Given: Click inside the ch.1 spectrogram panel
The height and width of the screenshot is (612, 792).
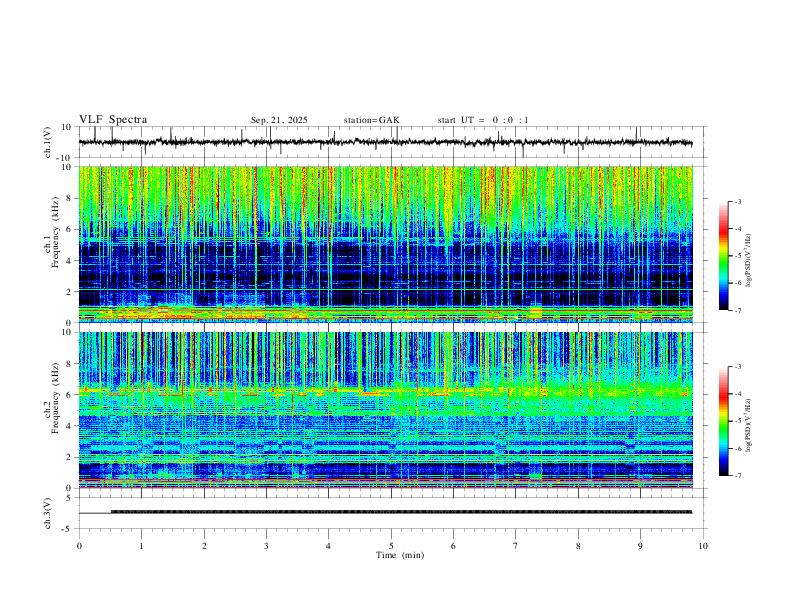Looking at the screenshot, I should (385, 244).
